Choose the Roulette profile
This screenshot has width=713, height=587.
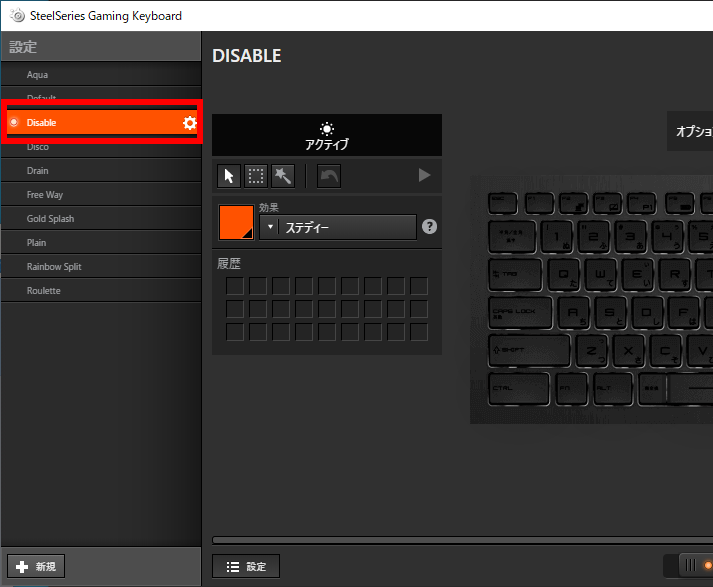101,291
